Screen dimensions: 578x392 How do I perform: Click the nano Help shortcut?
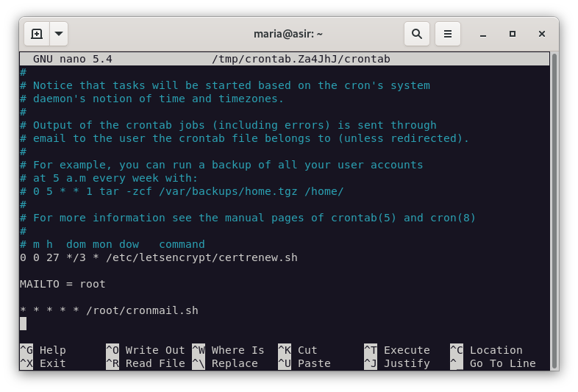(x=44, y=350)
